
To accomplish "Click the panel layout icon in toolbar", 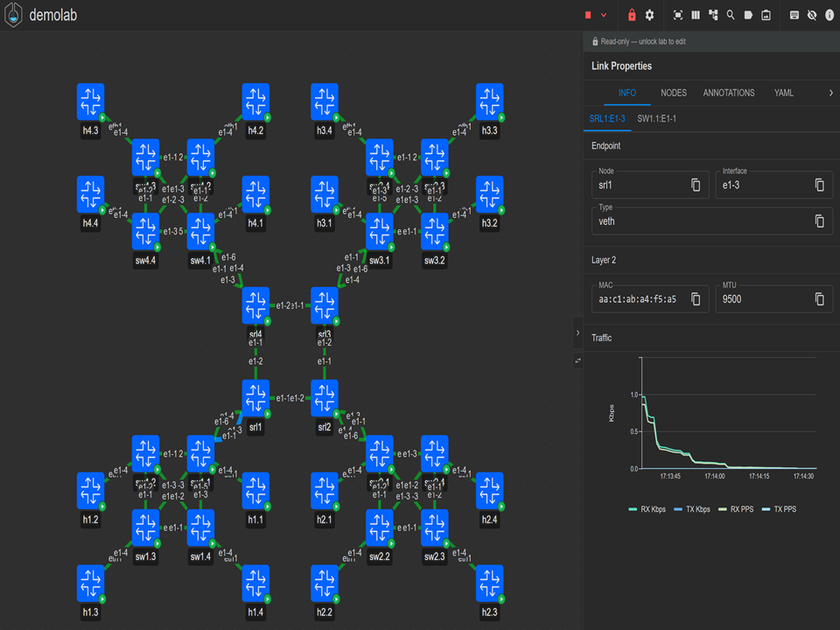I will coord(794,15).
